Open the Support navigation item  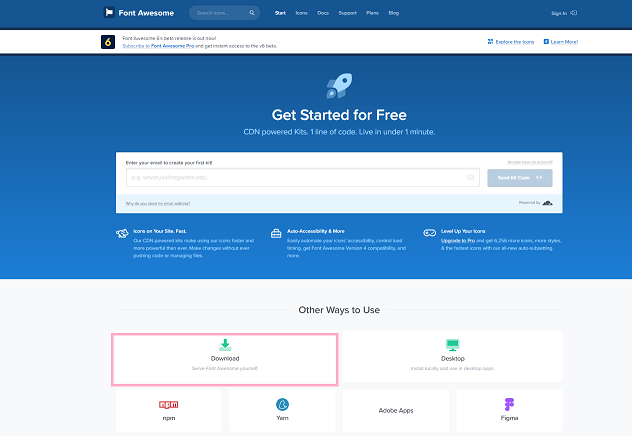(x=347, y=13)
